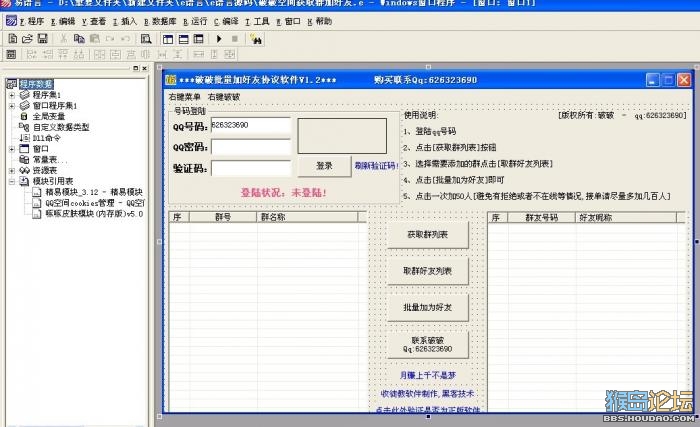Open the 窗口 menu in menu bar
Viewport: 700px width, 427px height.
(288, 21)
